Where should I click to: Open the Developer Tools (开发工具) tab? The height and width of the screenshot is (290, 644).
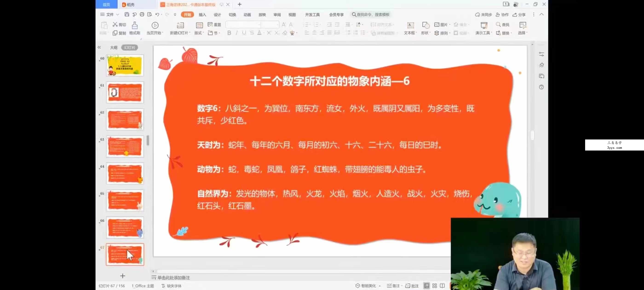pos(312,14)
